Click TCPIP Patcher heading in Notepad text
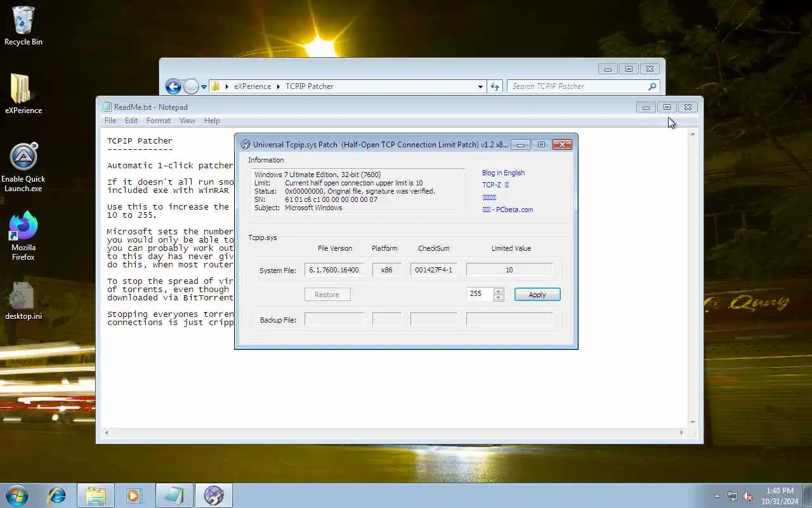 pos(140,141)
